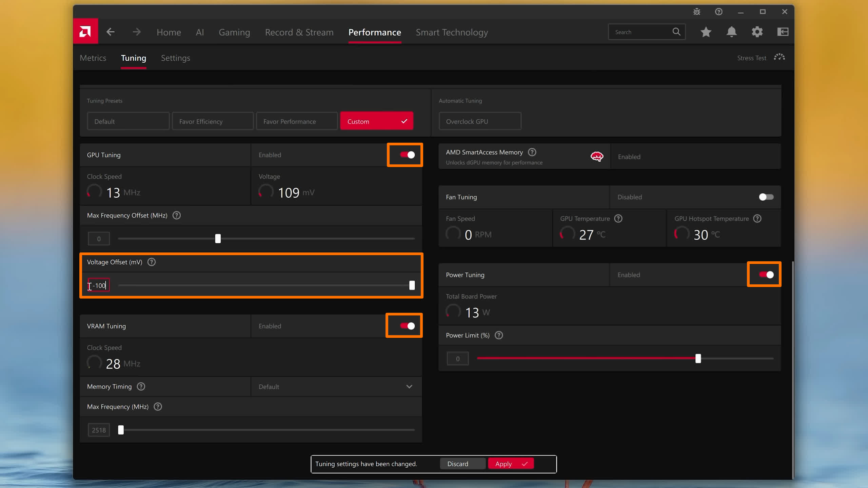Open the bug report tool icon
The image size is (868, 488).
click(697, 12)
